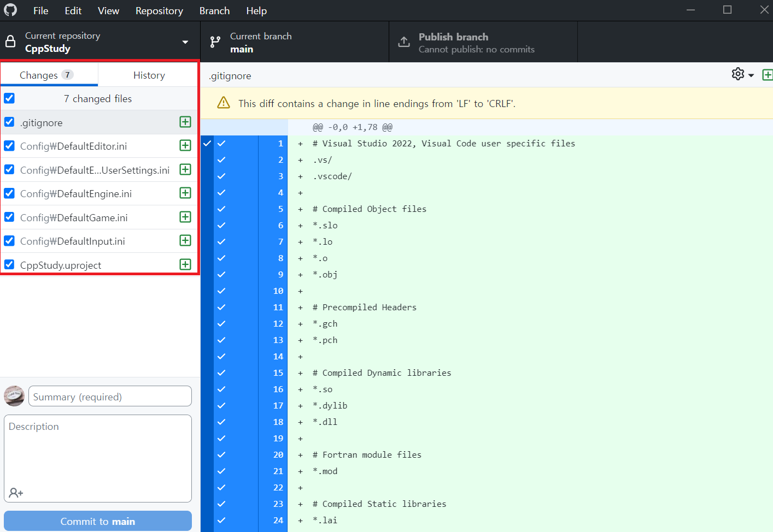Uncheck the Config₩DefaultInput.ini checkbox
The image size is (773, 532).
[x=9, y=241]
